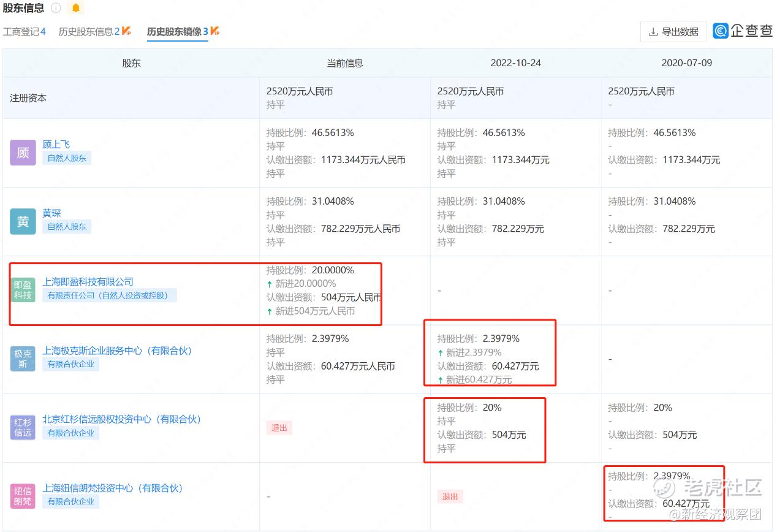
Task: Click 新进20.0000% text for 上海即盈科技
Action: pos(306,284)
